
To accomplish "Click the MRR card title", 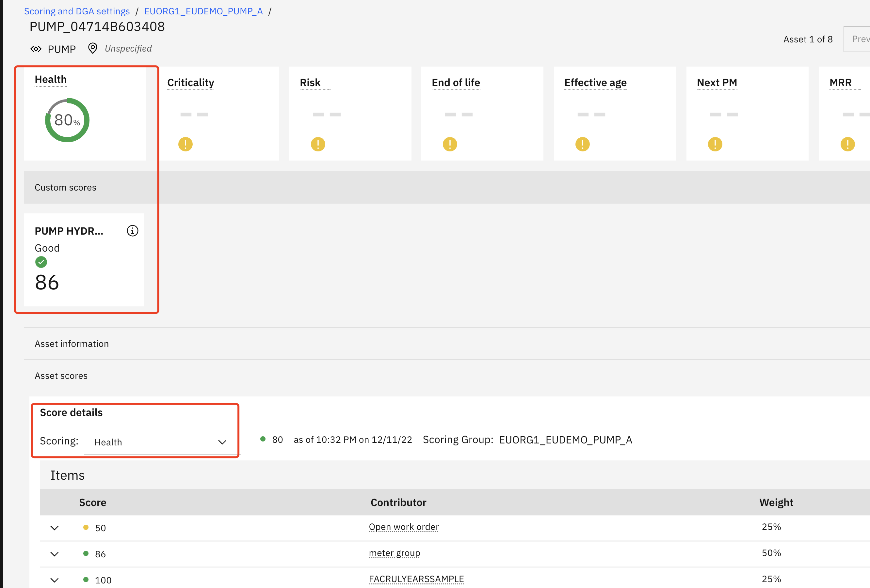I will 840,83.
